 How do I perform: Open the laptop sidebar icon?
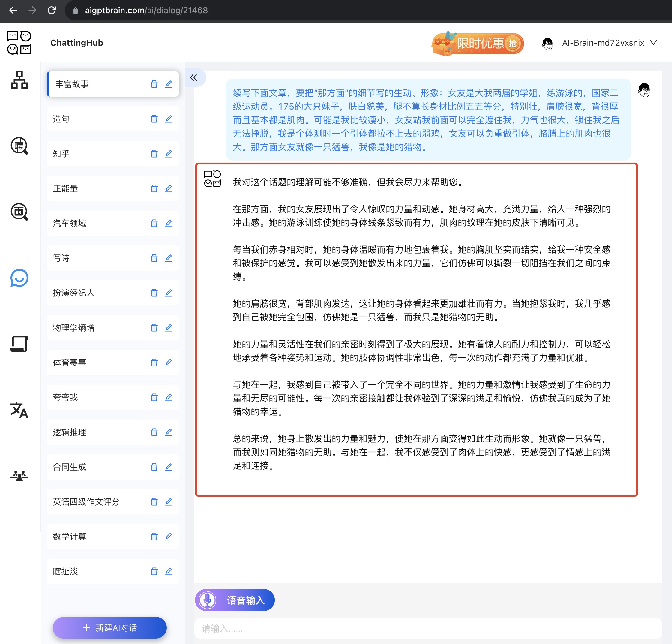pyautogui.click(x=19, y=344)
